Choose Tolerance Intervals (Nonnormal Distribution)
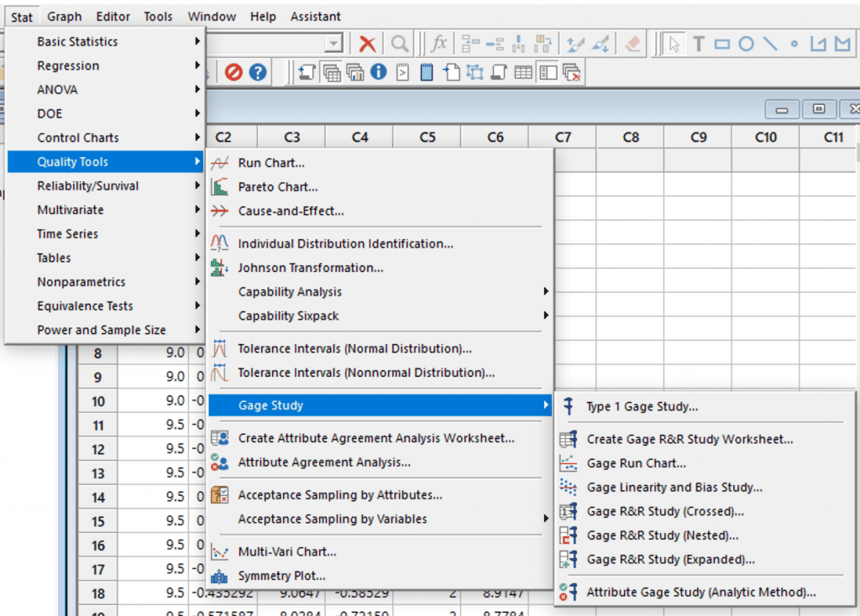This screenshot has width=860, height=616. coord(380,373)
